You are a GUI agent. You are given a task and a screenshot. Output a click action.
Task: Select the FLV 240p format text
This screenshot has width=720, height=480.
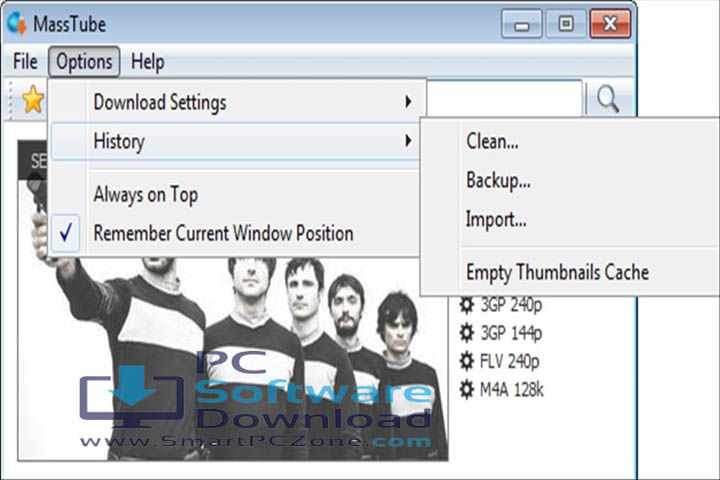pyautogui.click(x=510, y=361)
